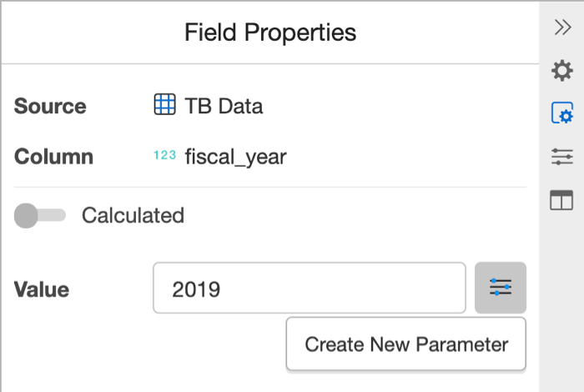
Task: Click the parameter button next to Value field
Action: pos(501,288)
